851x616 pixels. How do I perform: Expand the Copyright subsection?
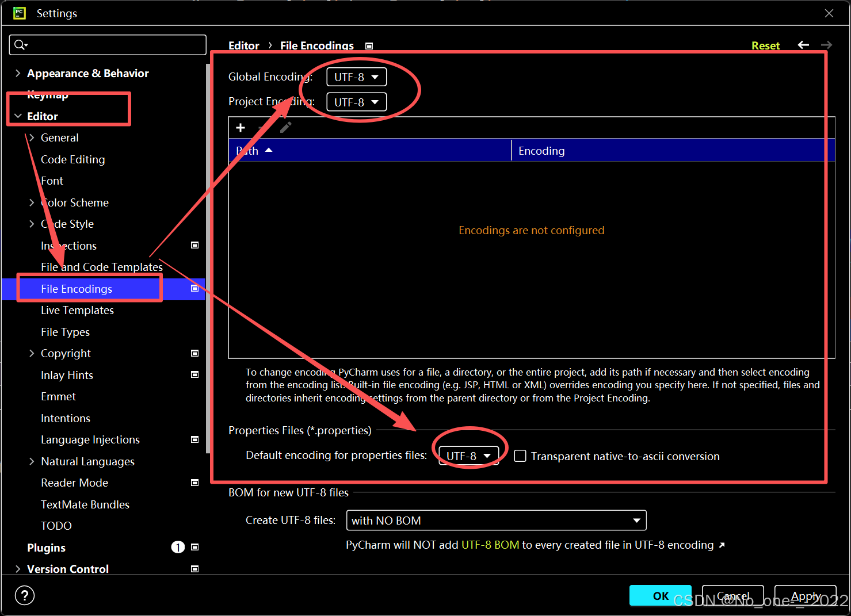click(x=32, y=353)
